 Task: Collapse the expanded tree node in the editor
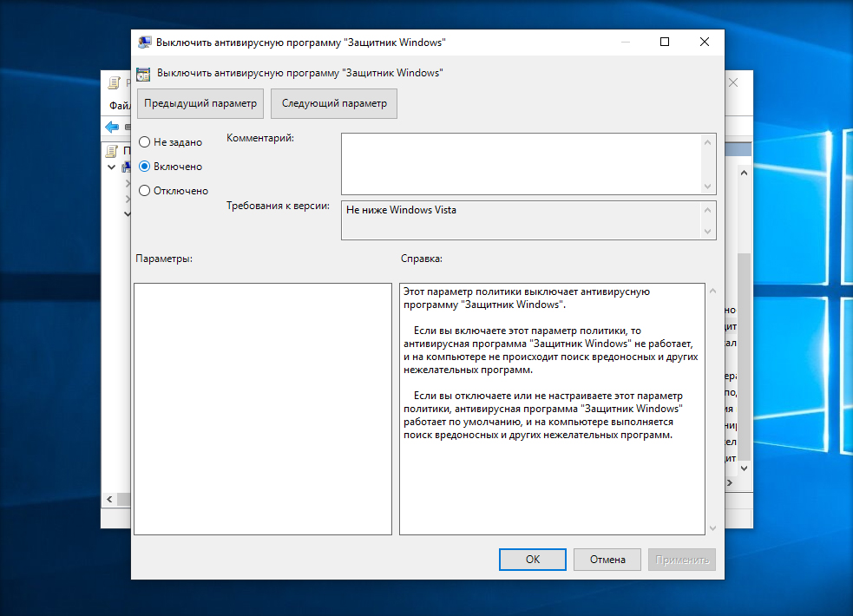(112, 167)
